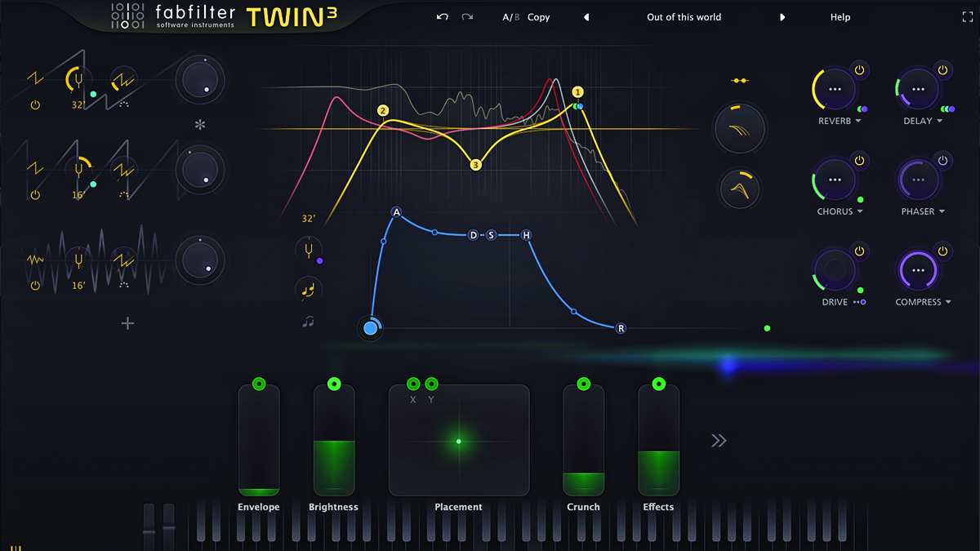Viewport: 980px width, 551px height.
Task: Click oscillator 1 tuning fork knob
Action: 78,80
